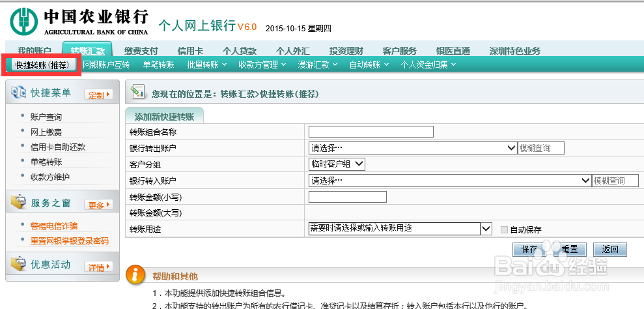This screenshot has width=644, height=309.
Task: Click the 详情 button in 优惠活动
Action: pos(98,267)
